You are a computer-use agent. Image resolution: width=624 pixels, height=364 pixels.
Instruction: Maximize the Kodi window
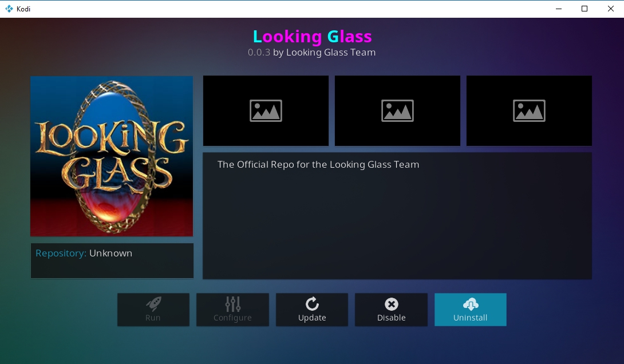coord(584,9)
